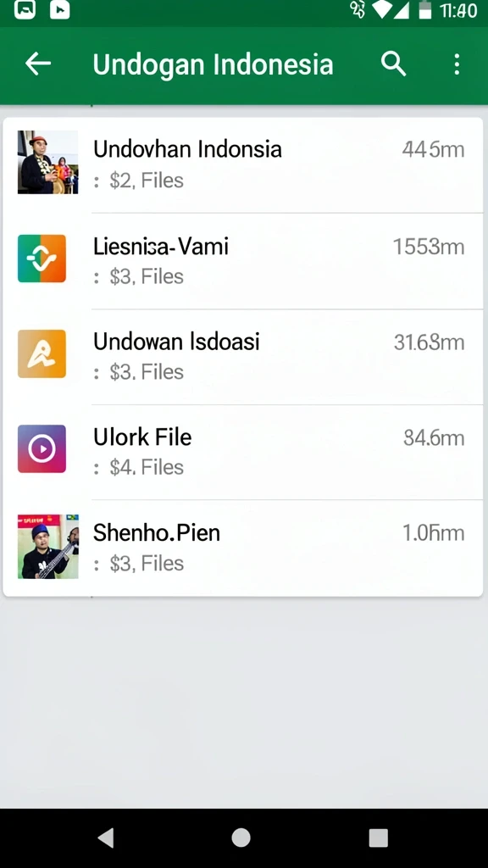Choose the Ulork File entry title
This screenshot has height=868, width=488.
click(x=142, y=437)
